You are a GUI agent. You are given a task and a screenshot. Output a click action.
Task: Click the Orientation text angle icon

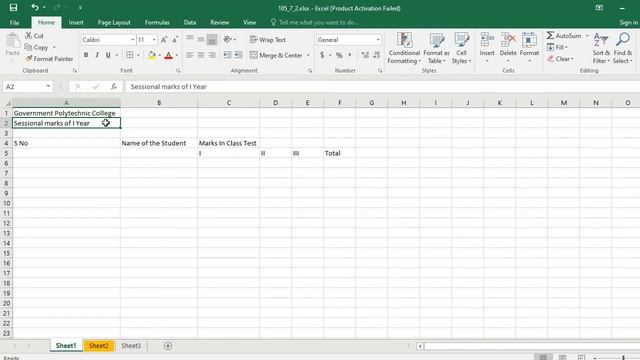227,40
